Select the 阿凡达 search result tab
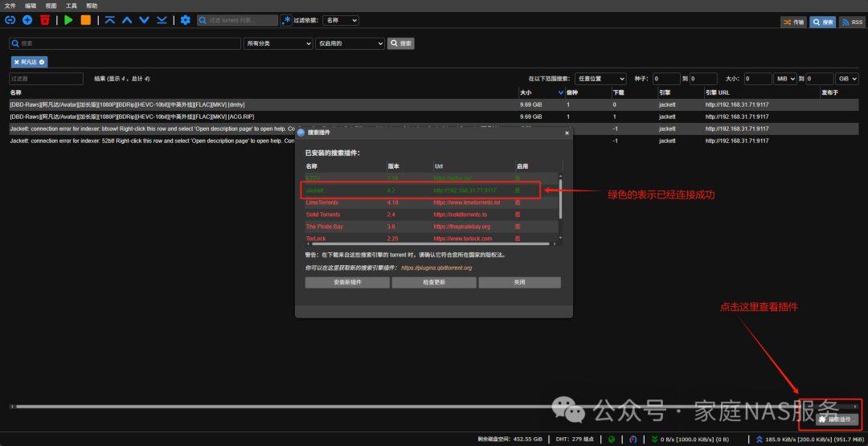The width and height of the screenshot is (868, 446). click(x=30, y=62)
